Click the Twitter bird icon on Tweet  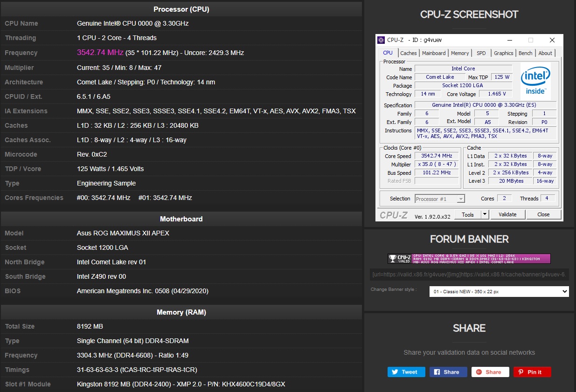[x=395, y=372]
